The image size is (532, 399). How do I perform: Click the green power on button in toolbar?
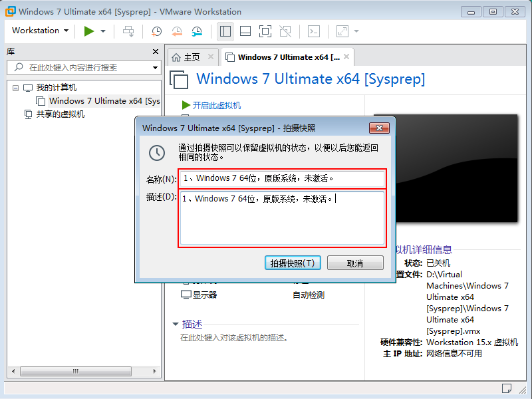[89, 31]
